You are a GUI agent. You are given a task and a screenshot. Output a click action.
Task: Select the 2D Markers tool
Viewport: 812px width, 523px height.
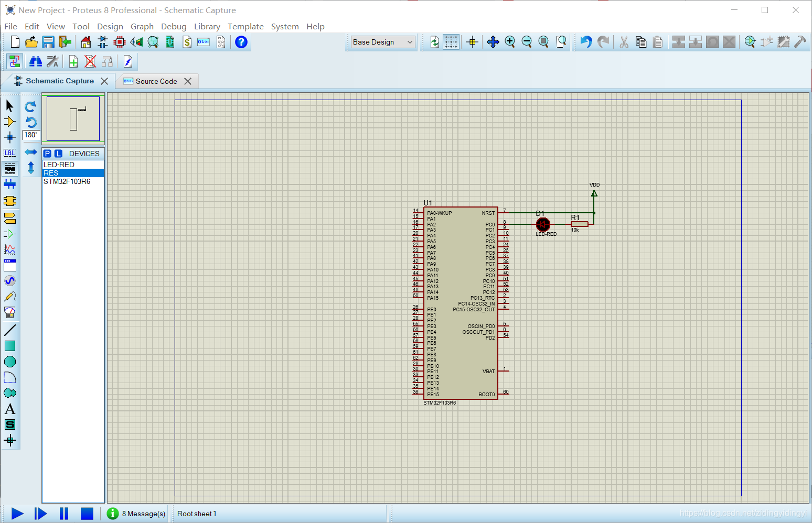(9, 440)
